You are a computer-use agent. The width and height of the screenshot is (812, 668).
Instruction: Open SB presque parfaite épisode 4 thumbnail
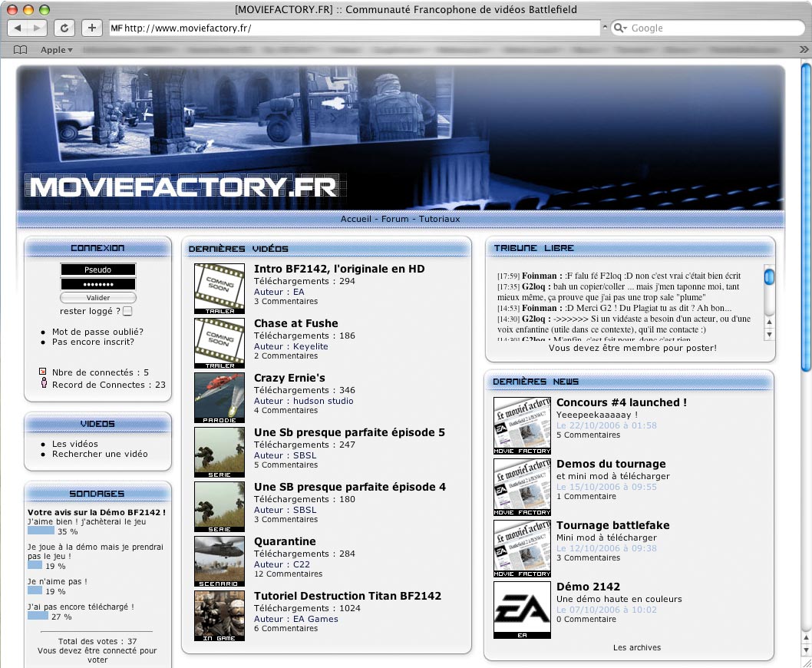[x=220, y=507]
